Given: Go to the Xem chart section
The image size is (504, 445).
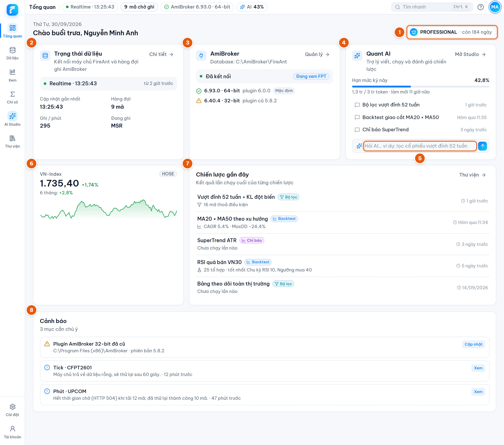Looking at the screenshot, I should coord(12,75).
